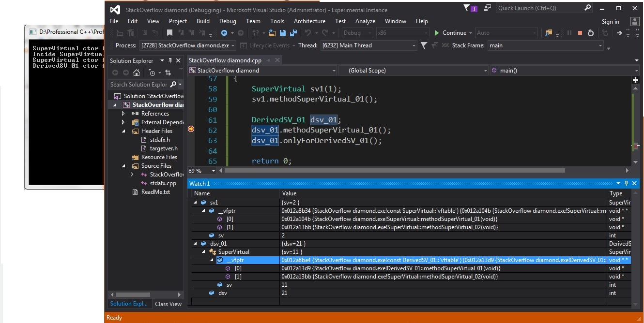Click the breakpoint arrow at line 62
This screenshot has width=644, height=323.
point(191,129)
